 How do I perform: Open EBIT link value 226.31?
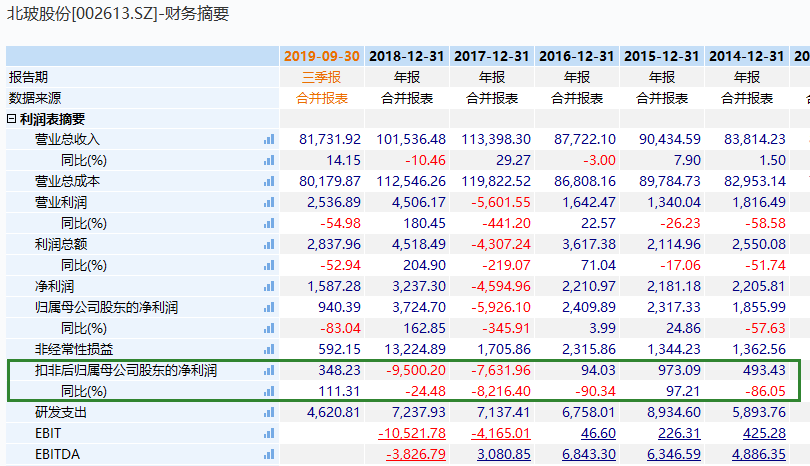coord(679,433)
